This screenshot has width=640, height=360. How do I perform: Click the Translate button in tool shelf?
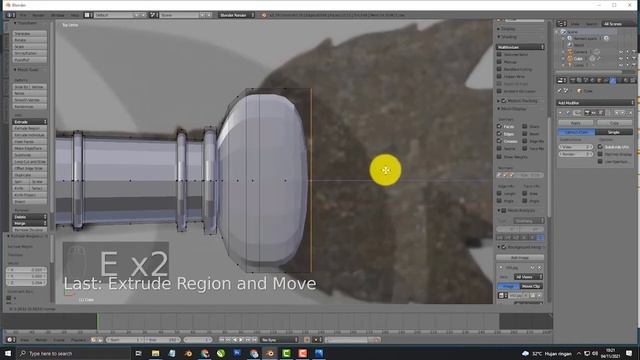tap(30, 33)
